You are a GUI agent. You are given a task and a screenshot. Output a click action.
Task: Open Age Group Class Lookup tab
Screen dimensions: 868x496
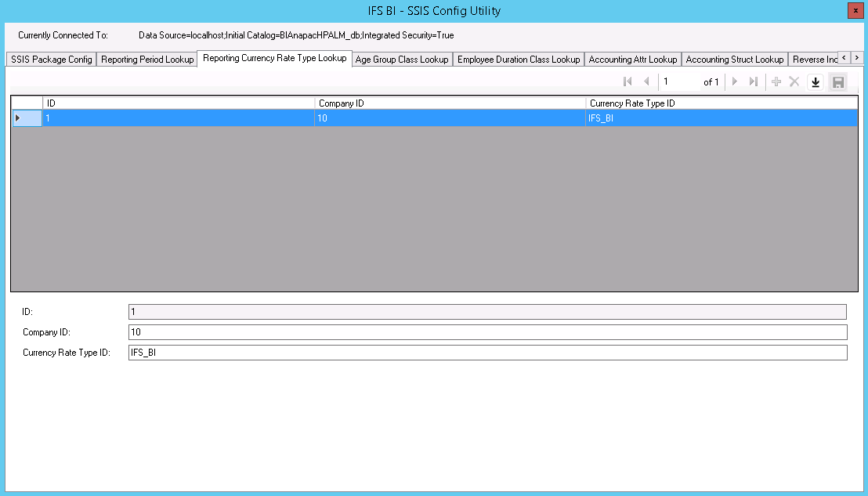402,60
